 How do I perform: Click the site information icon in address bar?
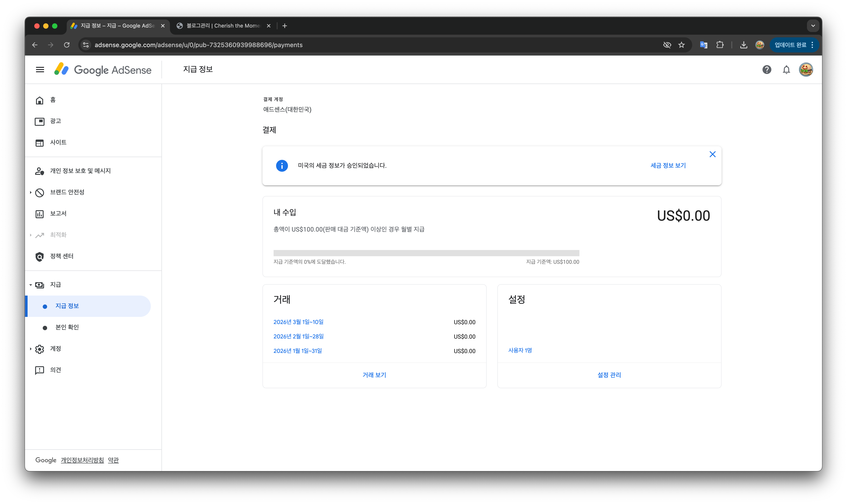point(86,45)
